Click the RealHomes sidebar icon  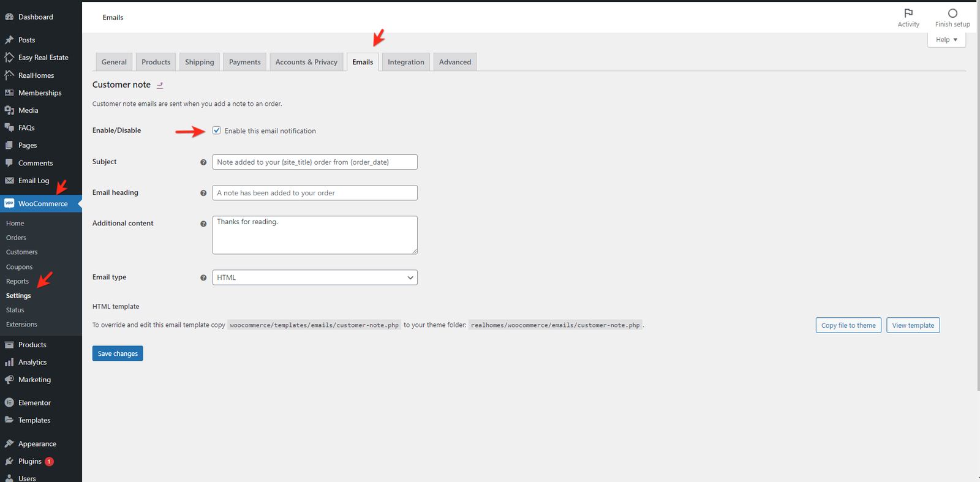point(9,75)
